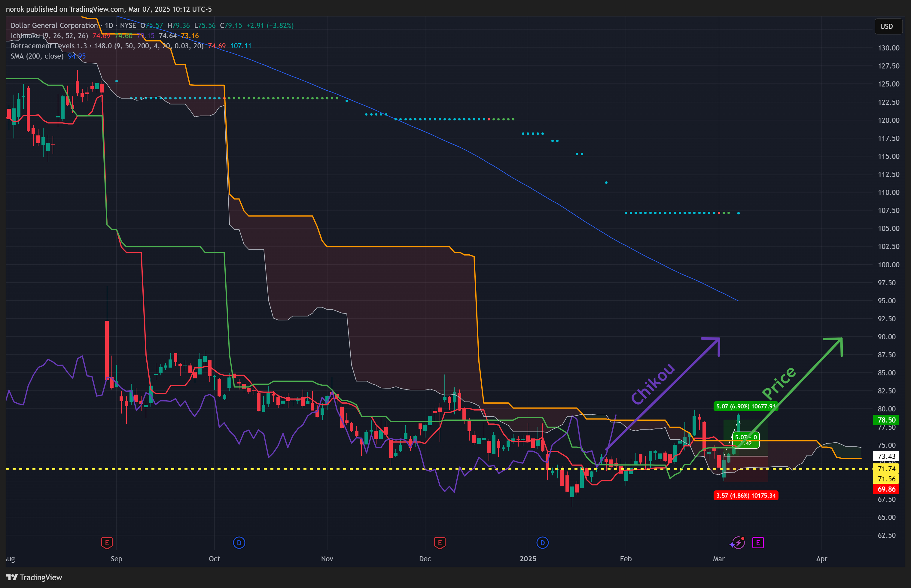Click the Retracement value 107.11
The image size is (911, 588).
coord(241,46)
